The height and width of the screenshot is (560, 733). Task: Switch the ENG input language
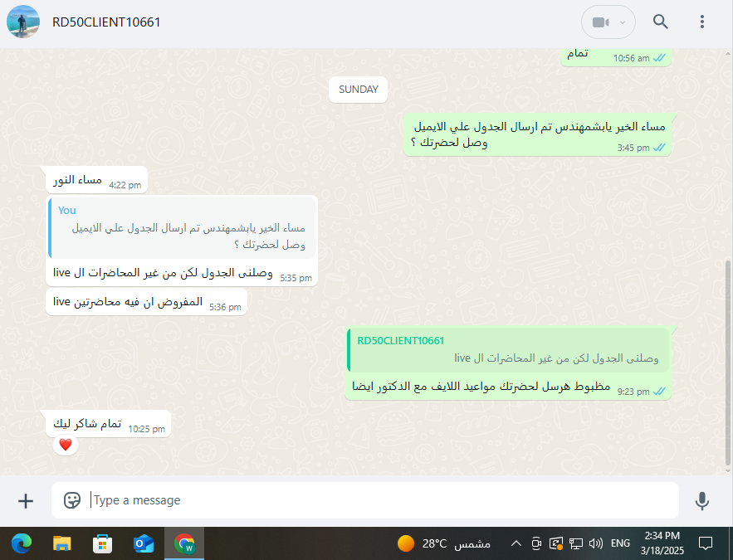pos(620,543)
